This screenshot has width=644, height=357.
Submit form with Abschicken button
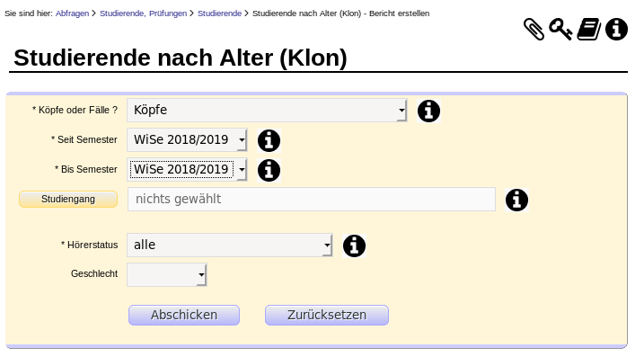point(184,315)
